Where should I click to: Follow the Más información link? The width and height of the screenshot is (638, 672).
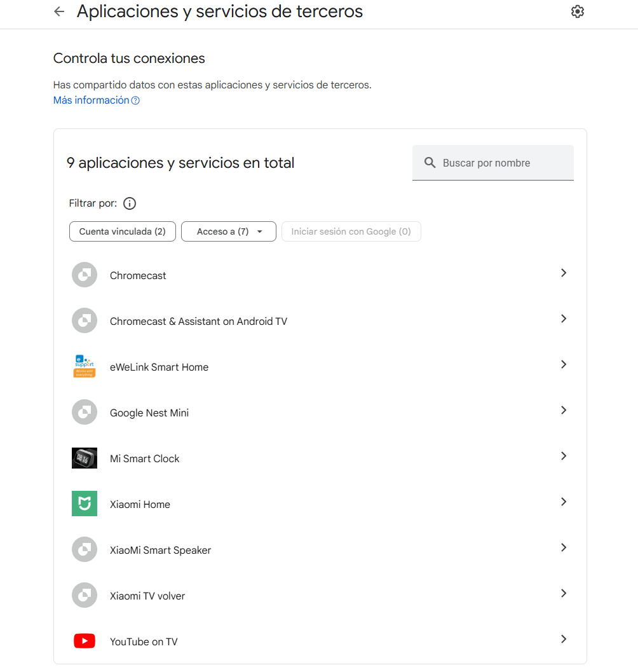point(92,100)
